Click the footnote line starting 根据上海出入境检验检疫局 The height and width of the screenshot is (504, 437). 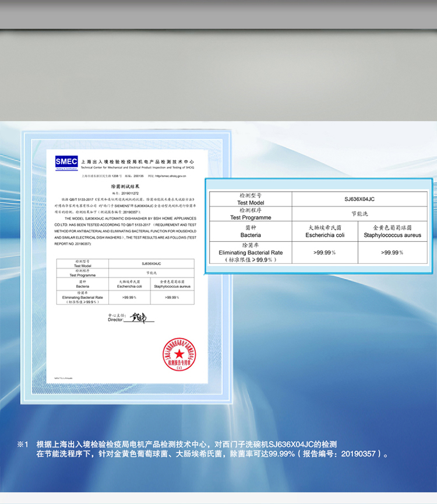pyautogui.click(x=186, y=445)
